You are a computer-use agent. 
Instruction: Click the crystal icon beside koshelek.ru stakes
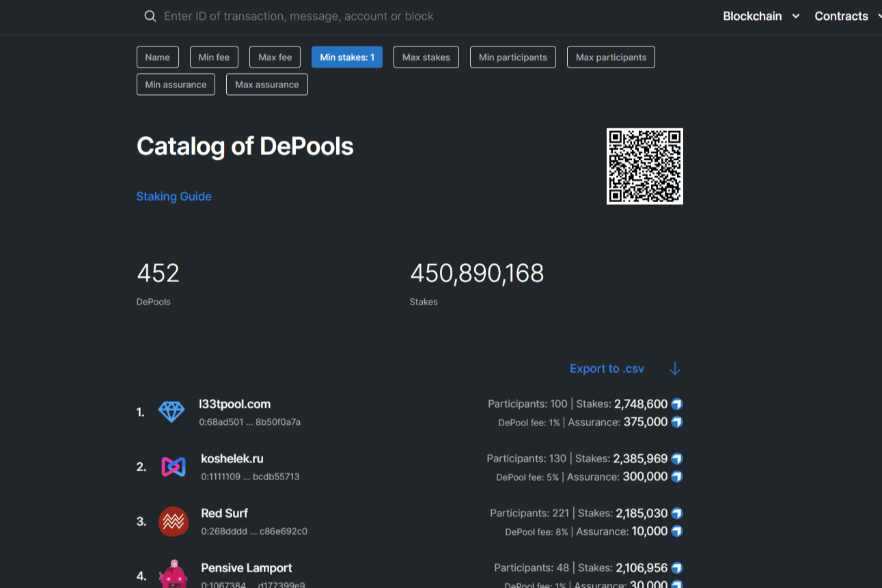(676, 458)
